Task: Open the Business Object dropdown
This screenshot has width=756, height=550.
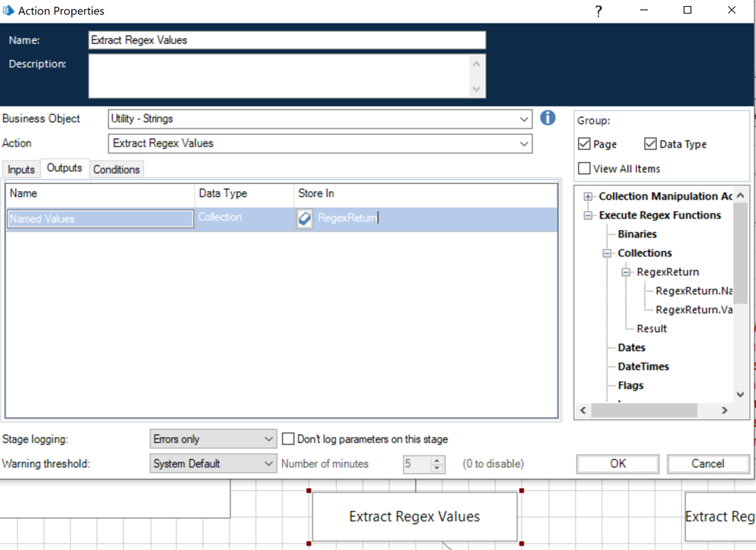Action: (x=524, y=119)
